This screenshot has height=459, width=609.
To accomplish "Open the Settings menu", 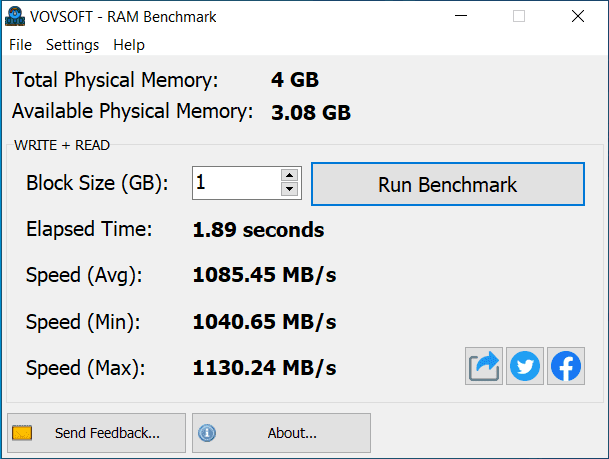I will coord(72,45).
